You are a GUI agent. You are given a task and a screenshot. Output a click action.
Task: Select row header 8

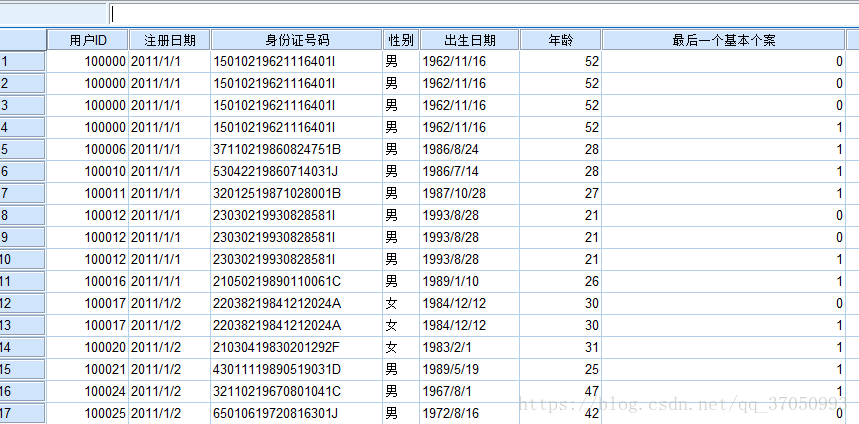[x=22, y=215]
